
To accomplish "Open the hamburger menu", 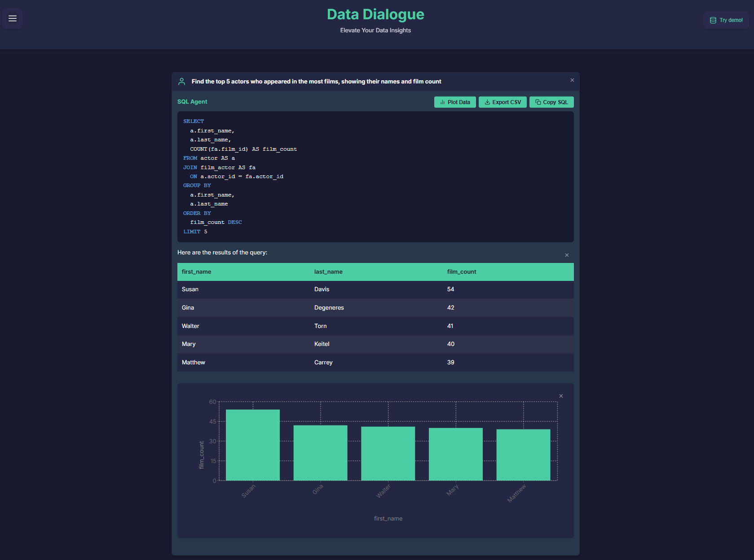I will pyautogui.click(x=13, y=18).
